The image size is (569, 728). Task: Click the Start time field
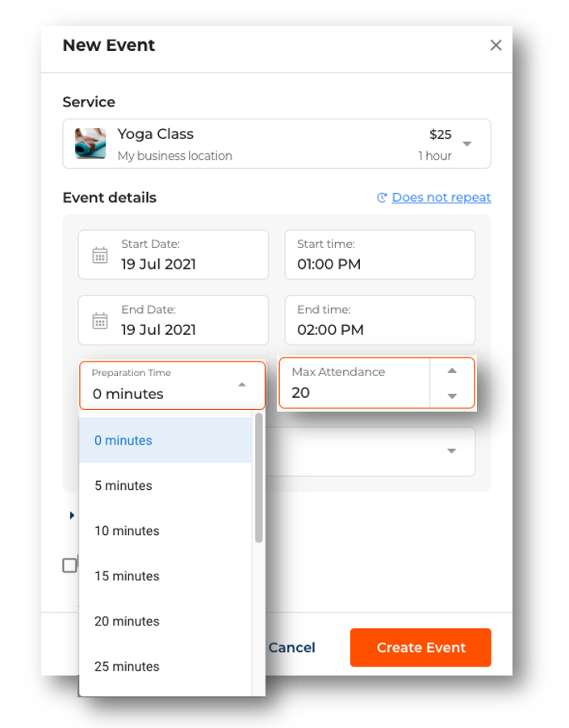pyautogui.click(x=379, y=255)
